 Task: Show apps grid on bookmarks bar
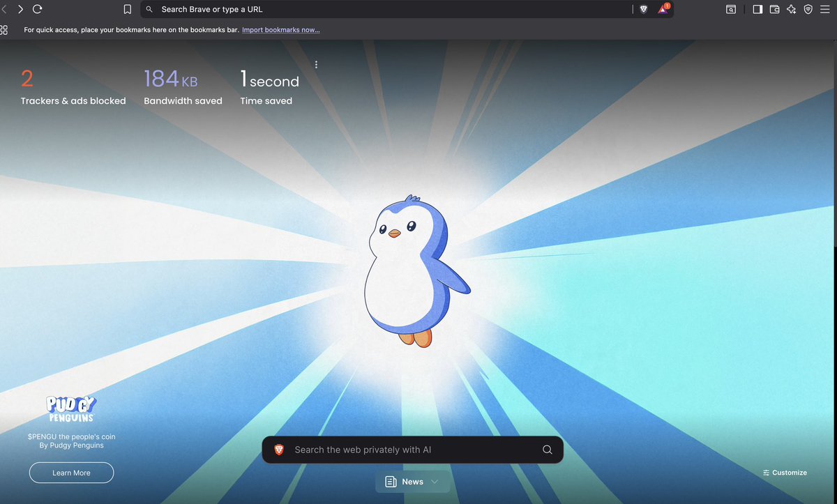tap(3, 30)
